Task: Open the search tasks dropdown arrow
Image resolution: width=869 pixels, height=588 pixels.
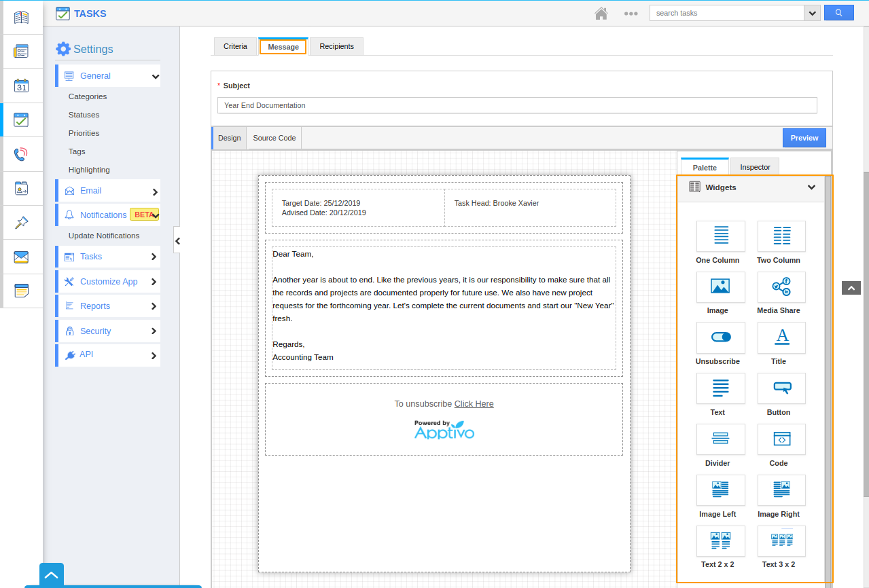Action: (811, 13)
